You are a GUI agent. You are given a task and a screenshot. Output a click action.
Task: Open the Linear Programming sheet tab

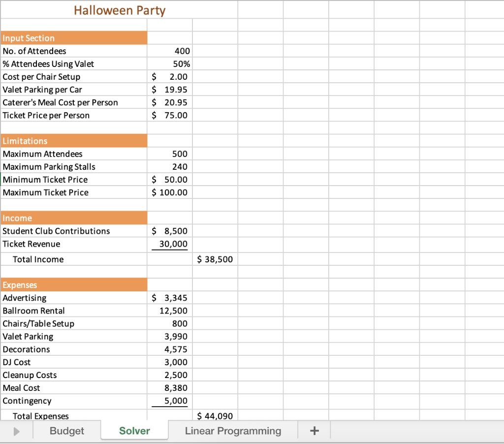click(233, 431)
